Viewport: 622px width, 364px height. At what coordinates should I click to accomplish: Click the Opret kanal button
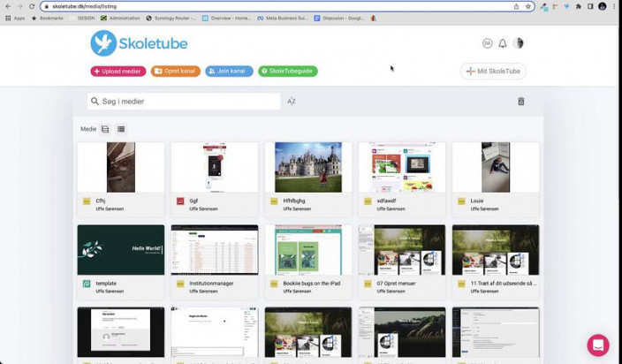pos(175,71)
